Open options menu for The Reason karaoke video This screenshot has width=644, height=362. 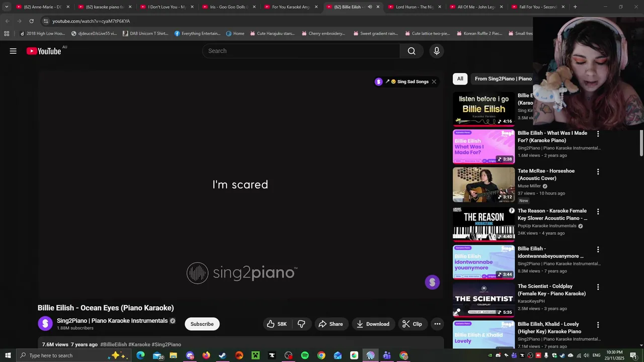[x=598, y=212]
